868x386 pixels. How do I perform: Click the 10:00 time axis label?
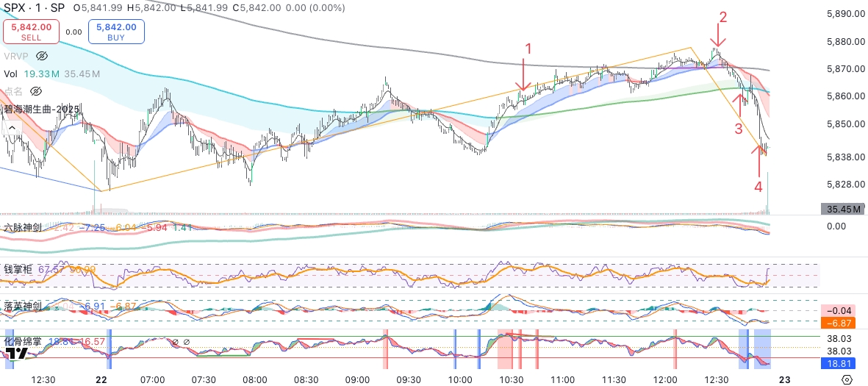click(x=460, y=379)
